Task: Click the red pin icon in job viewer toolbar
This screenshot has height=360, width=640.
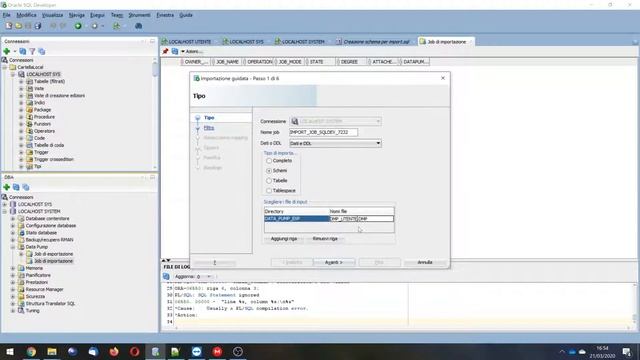Action: coord(165,51)
